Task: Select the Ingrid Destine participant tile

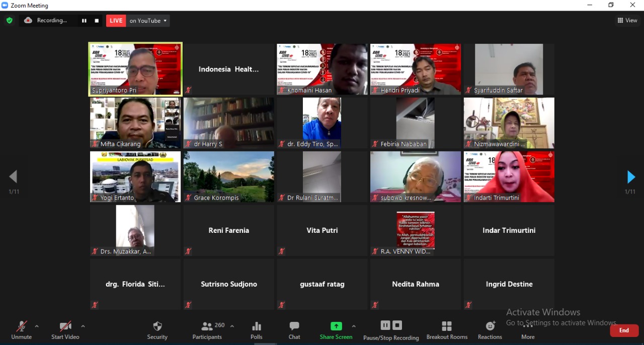Action: (x=509, y=284)
